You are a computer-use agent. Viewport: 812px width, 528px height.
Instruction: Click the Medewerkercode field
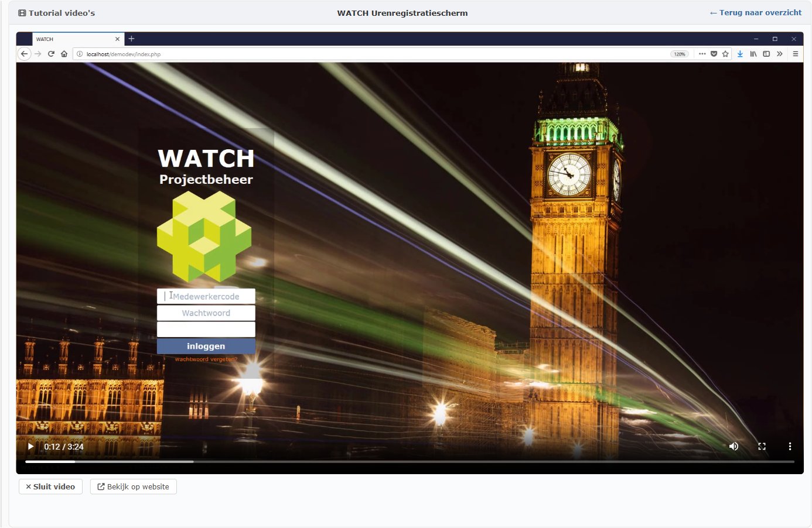206,296
